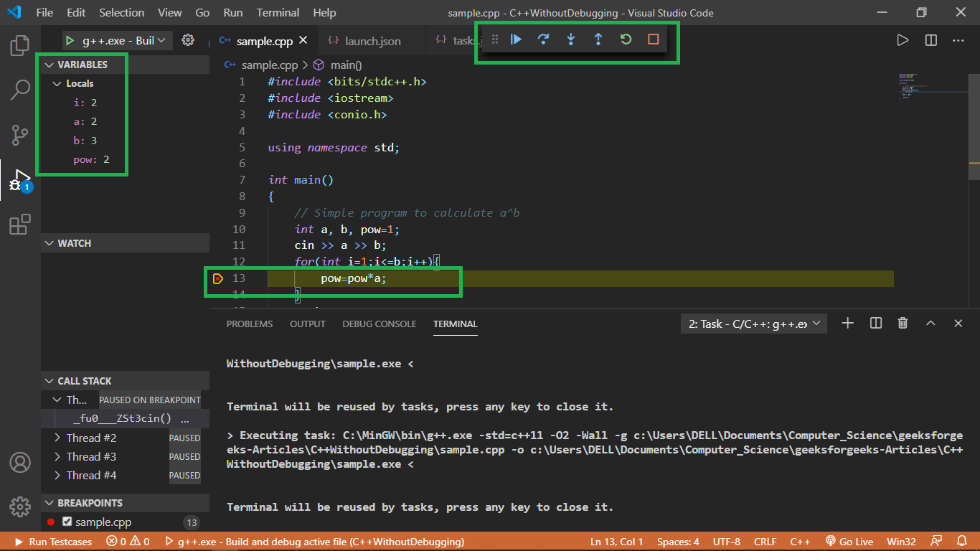The image size is (980, 551).
Task: Split the editor to the right
Action: (930, 40)
